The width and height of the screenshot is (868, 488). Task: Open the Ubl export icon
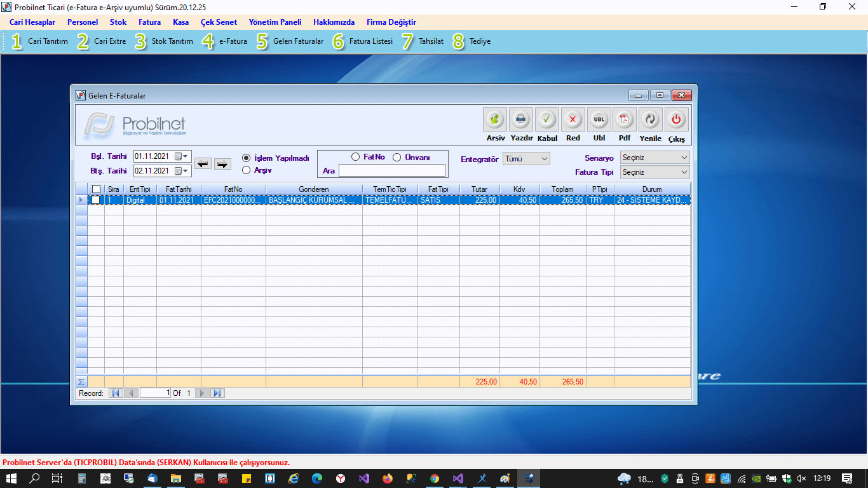pos(599,119)
